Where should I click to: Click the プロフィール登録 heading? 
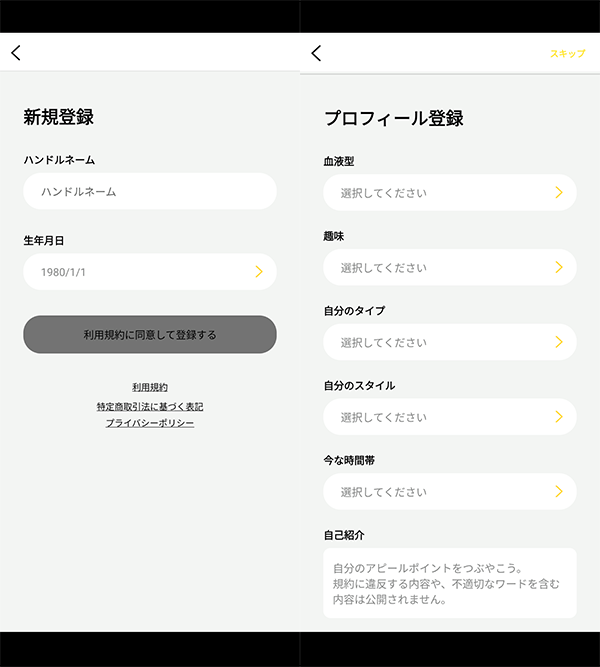tap(394, 118)
